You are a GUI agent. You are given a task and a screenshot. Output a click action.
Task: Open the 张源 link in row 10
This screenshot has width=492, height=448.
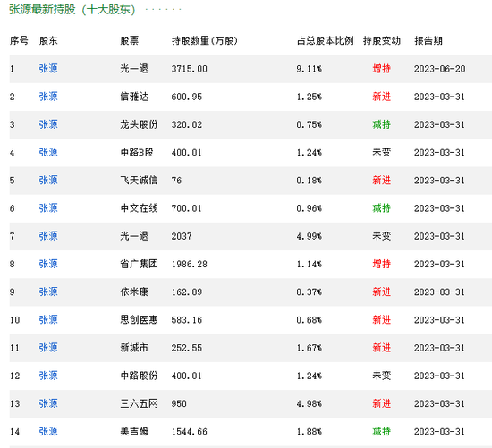(48, 320)
